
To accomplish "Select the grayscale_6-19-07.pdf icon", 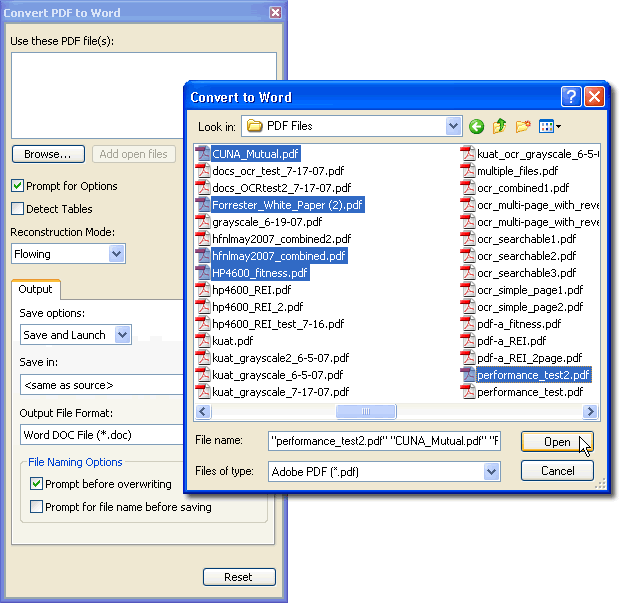I will [x=203, y=222].
